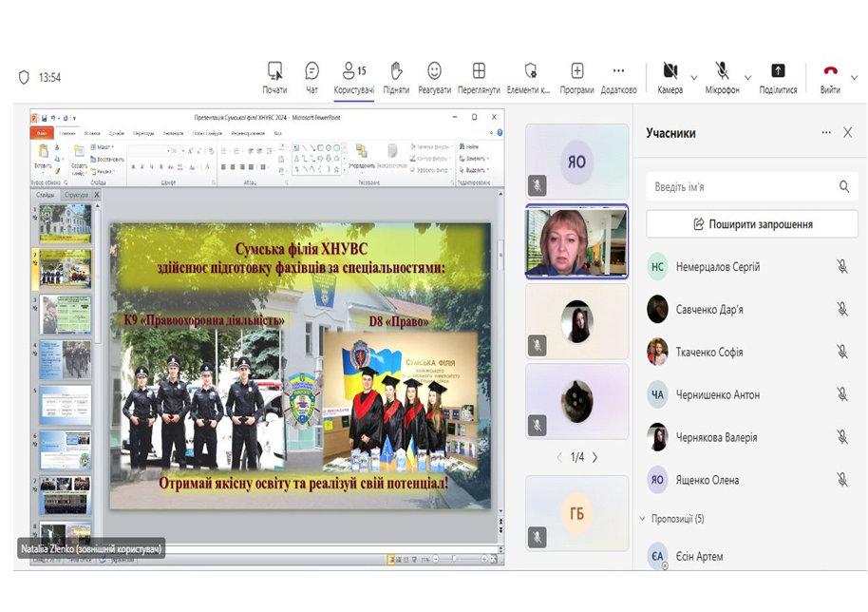This screenshot has height=612, width=868.
Task: Open the Файл tab in PowerPoint ribbon
Action: [x=42, y=134]
